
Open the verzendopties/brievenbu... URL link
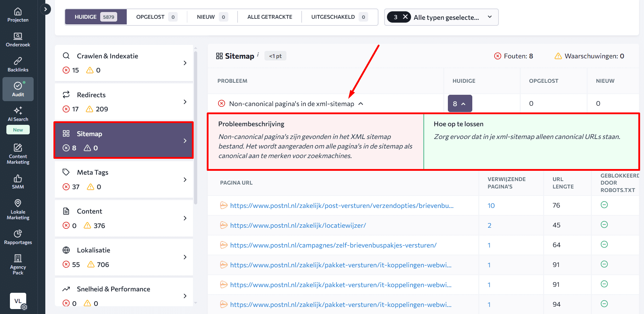pos(342,205)
